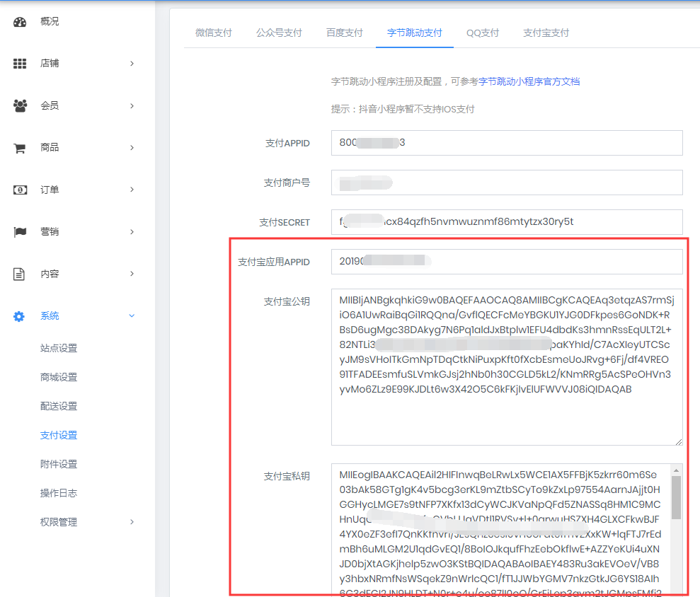Viewport: 700px width, 597px height.
Task: Focus the 支付SECRET input field
Action: 507,222
